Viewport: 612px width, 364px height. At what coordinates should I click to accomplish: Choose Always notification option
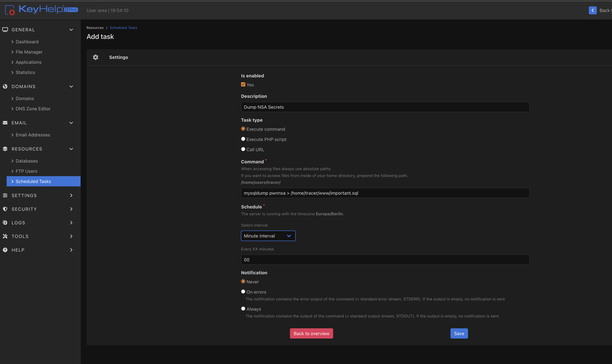[243, 309]
